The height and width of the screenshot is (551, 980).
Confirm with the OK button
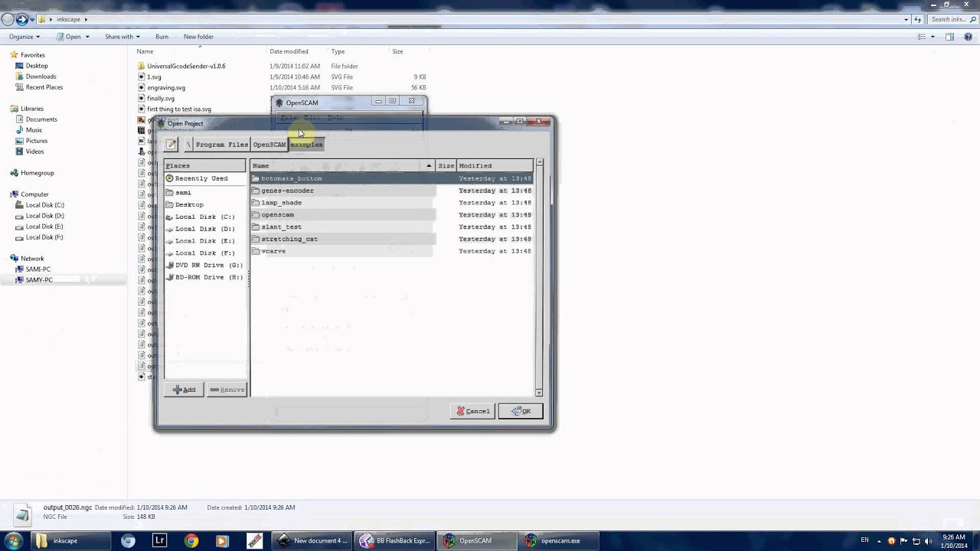point(521,411)
